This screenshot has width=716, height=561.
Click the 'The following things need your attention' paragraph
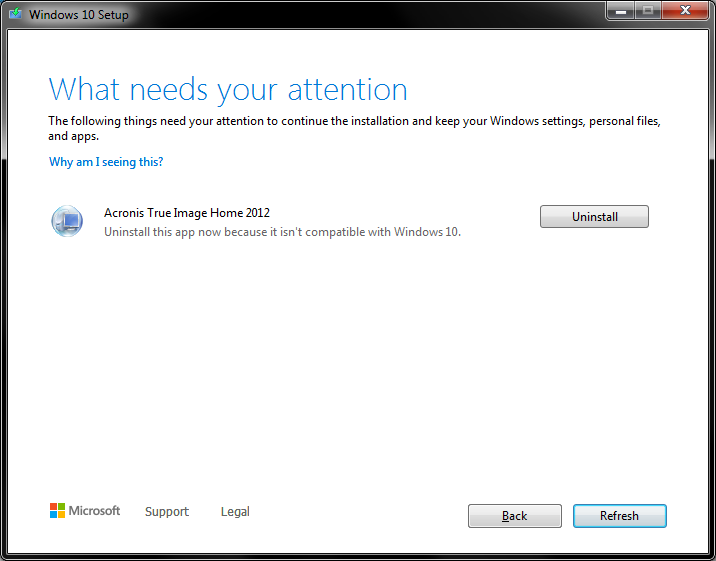click(x=354, y=128)
